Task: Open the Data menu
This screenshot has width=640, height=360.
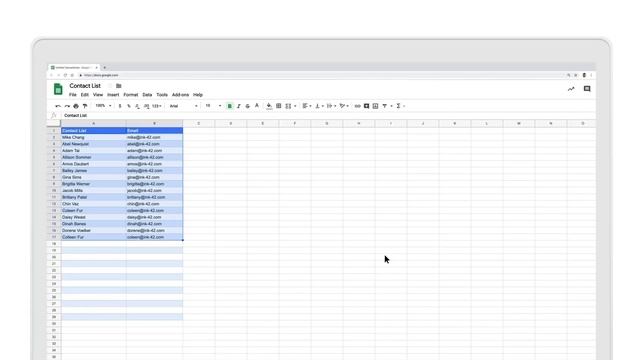Action: [x=147, y=95]
